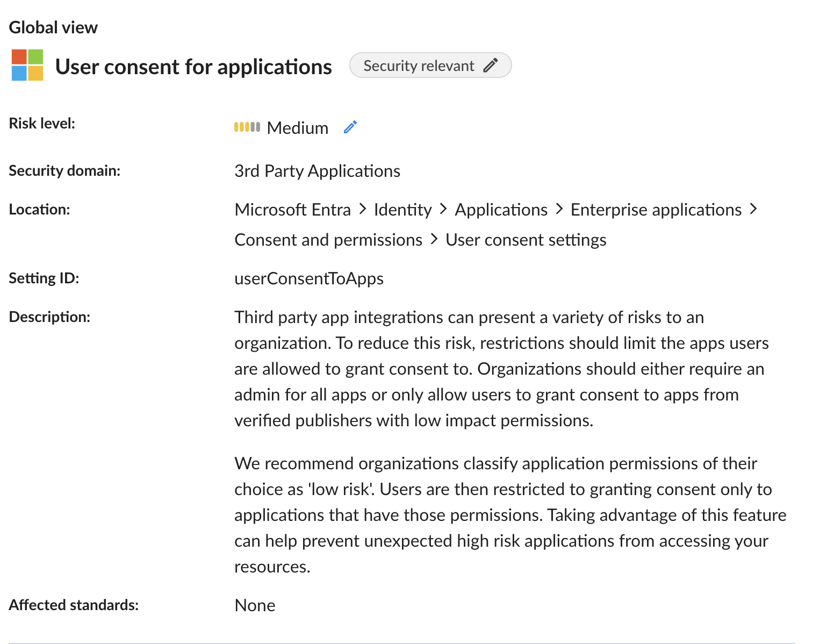The image size is (820, 644).
Task: Click the Microsoft logo icon
Action: (27, 65)
